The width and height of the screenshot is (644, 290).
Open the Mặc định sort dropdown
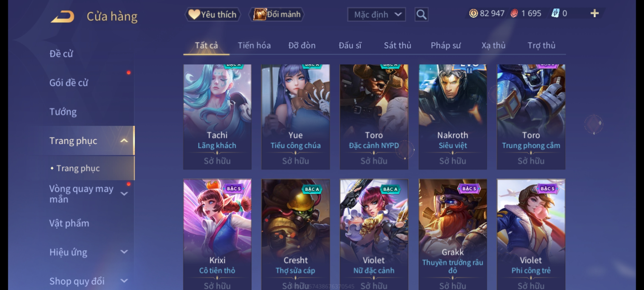point(376,15)
